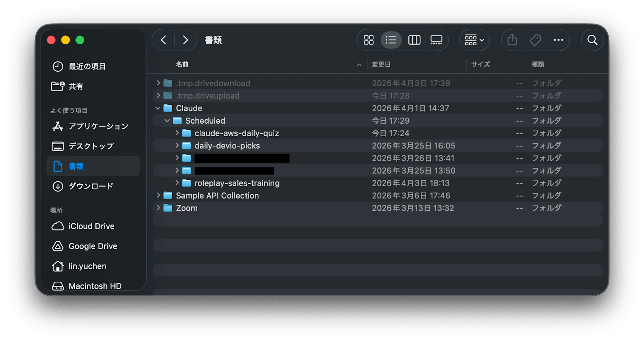
Task: Select iCloud Drive in the sidebar
Action: tap(91, 226)
